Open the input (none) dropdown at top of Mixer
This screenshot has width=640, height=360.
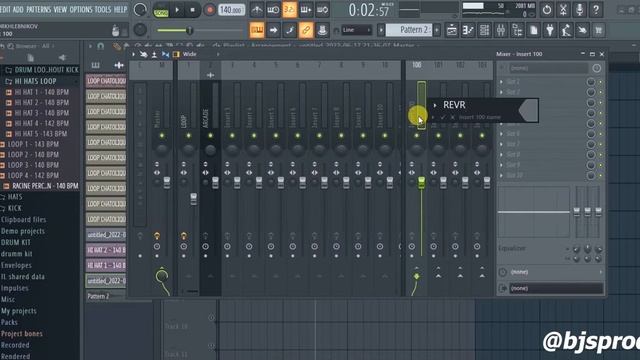[548, 68]
